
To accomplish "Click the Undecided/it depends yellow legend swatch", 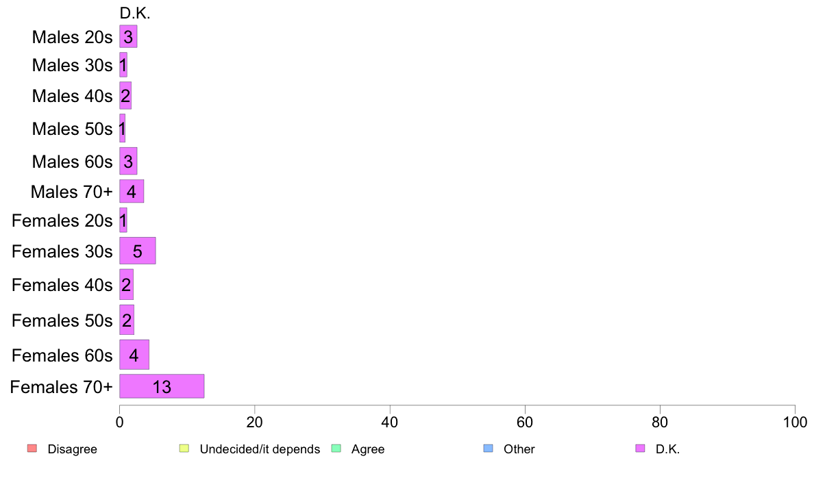I will tap(184, 448).
